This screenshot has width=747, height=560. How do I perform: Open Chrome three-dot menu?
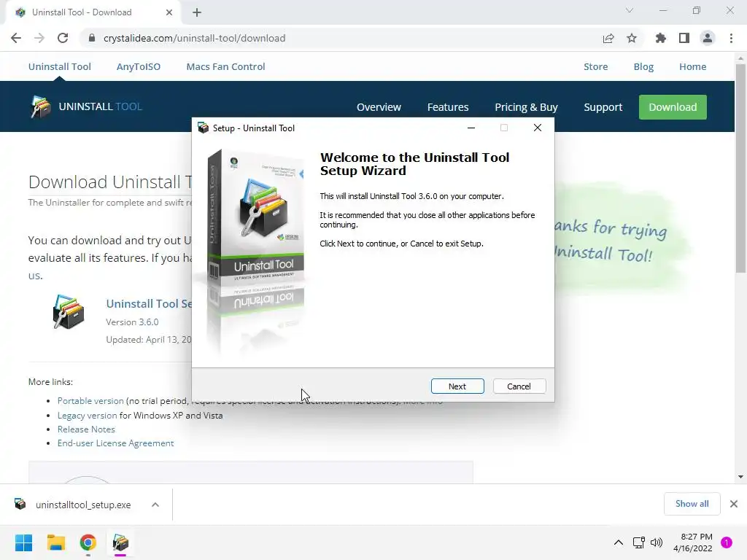tap(731, 38)
